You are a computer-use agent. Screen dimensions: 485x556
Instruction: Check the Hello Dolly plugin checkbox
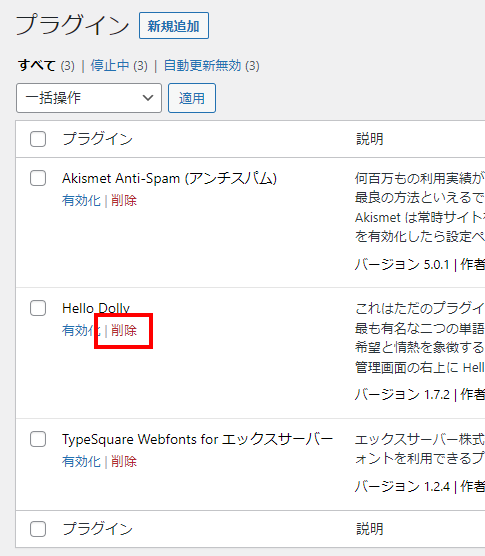[x=38, y=308]
